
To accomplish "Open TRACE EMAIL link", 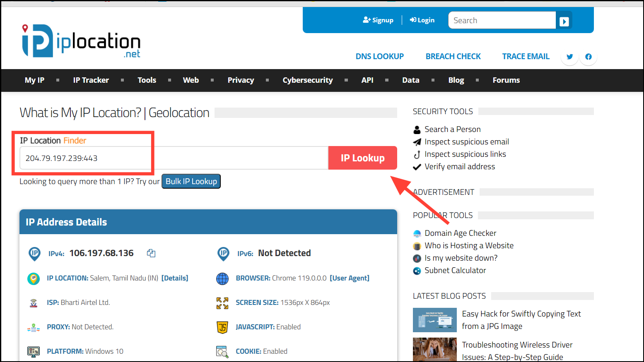I will point(526,56).
